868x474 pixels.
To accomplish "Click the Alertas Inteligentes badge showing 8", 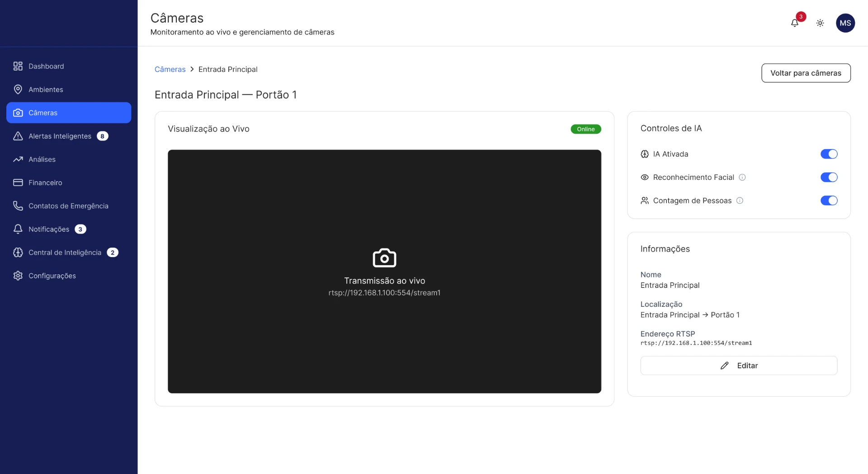I will click(103, 136).
